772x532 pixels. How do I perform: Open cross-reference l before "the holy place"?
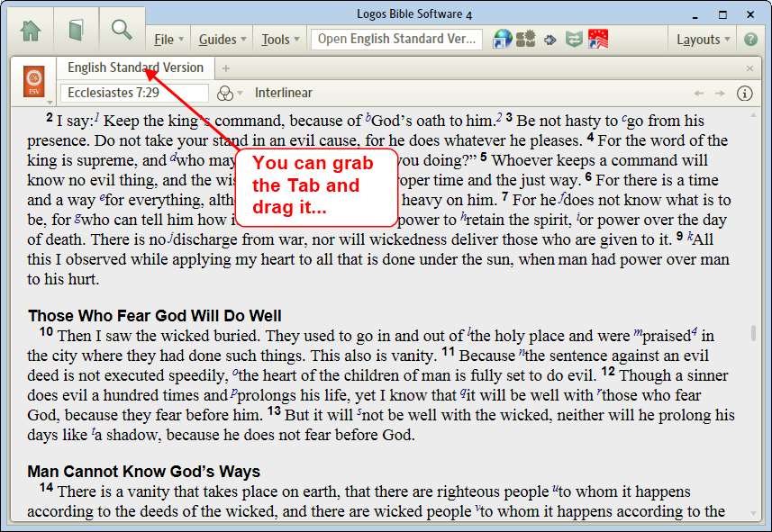pyautogui.click(x=469, y=332)
